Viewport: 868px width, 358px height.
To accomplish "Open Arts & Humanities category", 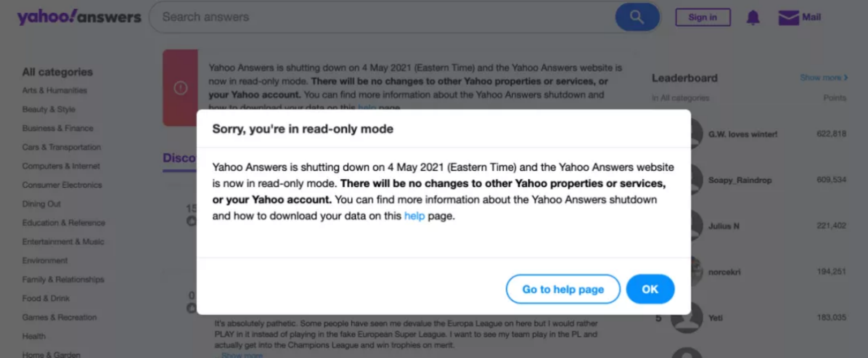I will click(55, 90).
